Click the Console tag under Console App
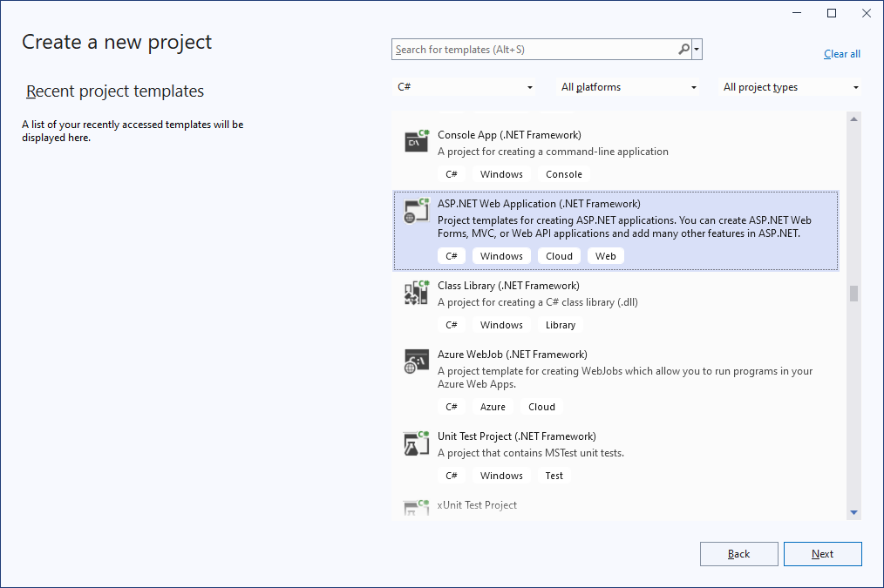The width and height of the screenshot is (884, 588). 564,174
